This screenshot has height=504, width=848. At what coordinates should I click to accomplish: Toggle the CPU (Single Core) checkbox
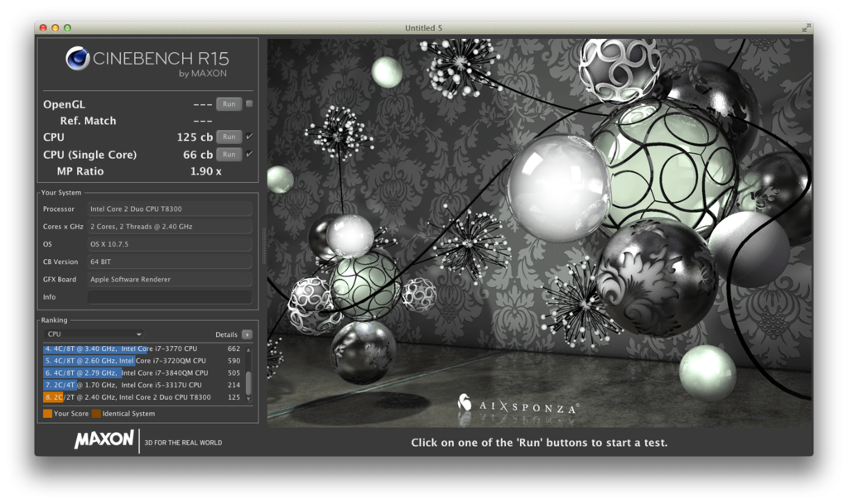tap(249, 154)
